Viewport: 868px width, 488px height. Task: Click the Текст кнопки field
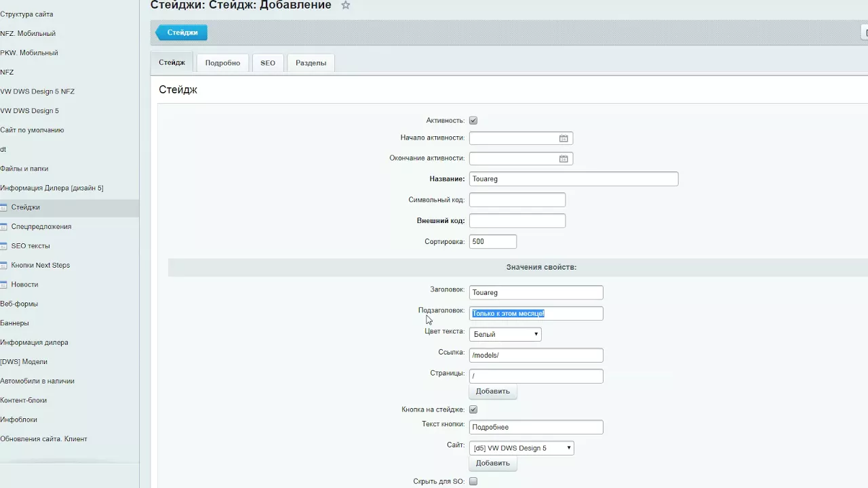(x=536, y=427)
